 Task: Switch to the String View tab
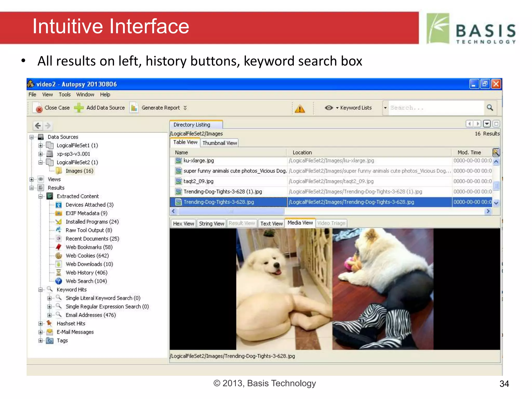click(x=211, y=223)
